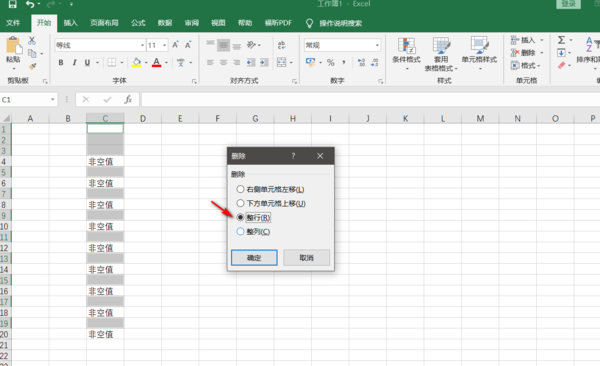The image size is (600, 366).
Task: Click the red font color button
Action: tap(157, 62)
